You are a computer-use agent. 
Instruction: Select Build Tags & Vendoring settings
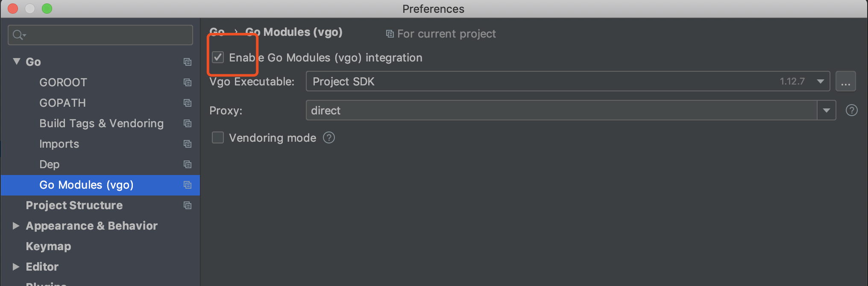tap(101, 123)
